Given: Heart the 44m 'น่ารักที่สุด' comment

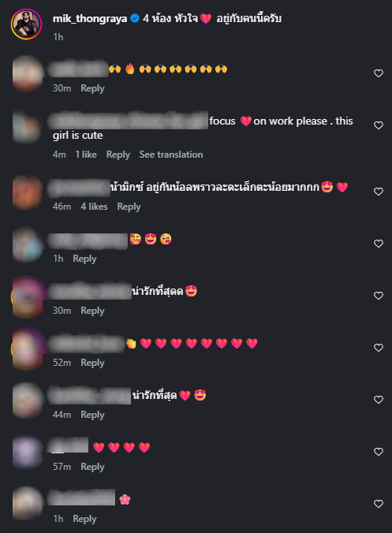Looking at the screenshot, I should click(x=379, y=400).
